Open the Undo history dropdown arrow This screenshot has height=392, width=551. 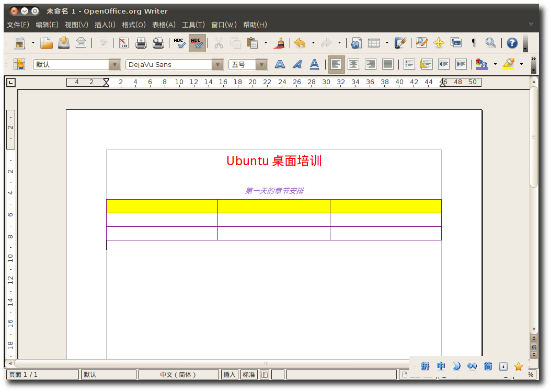coord(313,43)
